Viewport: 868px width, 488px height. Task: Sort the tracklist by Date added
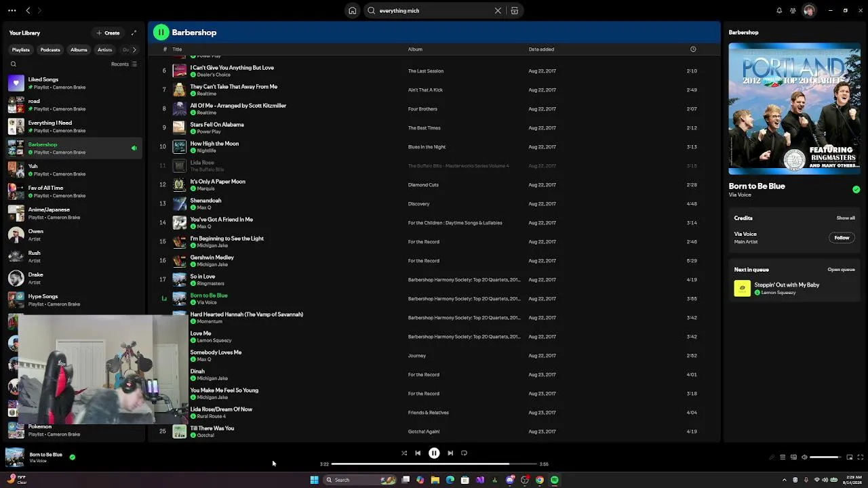pyautogui.click(x=541, y=49)
